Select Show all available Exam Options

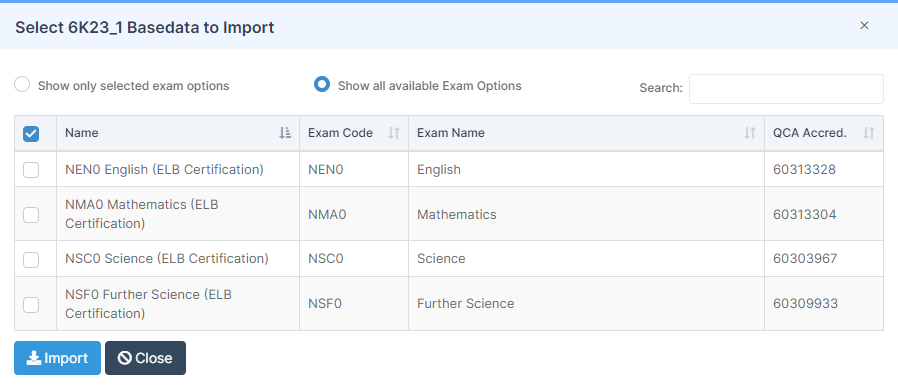point(322,85)
